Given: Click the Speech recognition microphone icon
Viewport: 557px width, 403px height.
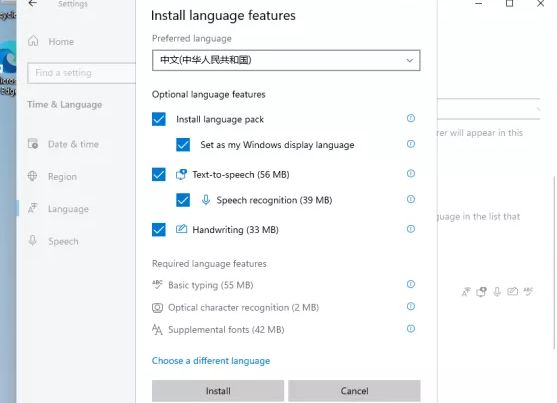Looking at the screenshot, I should pos(206,200).
